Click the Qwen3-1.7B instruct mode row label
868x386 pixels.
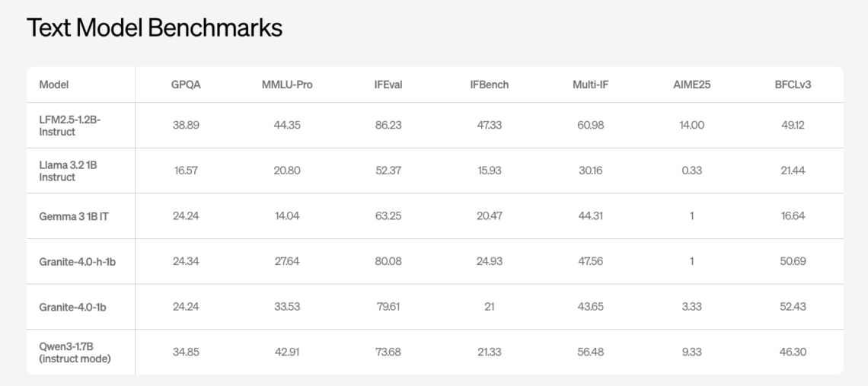[x=75, y=352]
